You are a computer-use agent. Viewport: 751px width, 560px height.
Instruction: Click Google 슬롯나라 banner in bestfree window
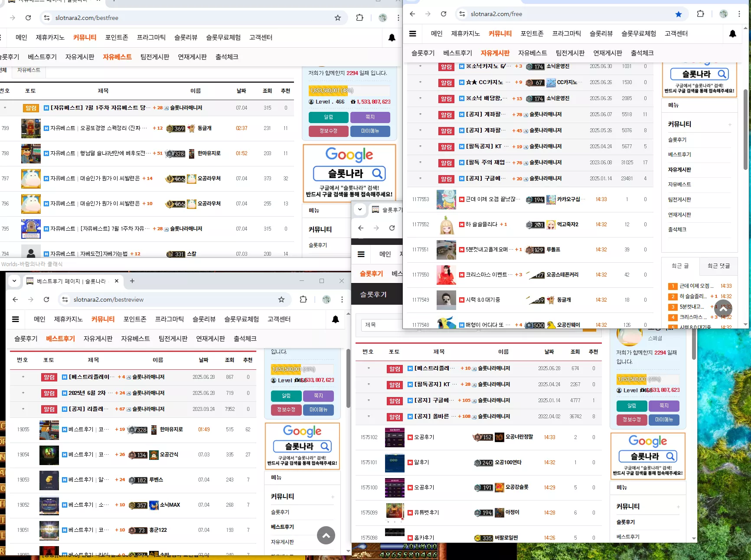click(349, 173)
